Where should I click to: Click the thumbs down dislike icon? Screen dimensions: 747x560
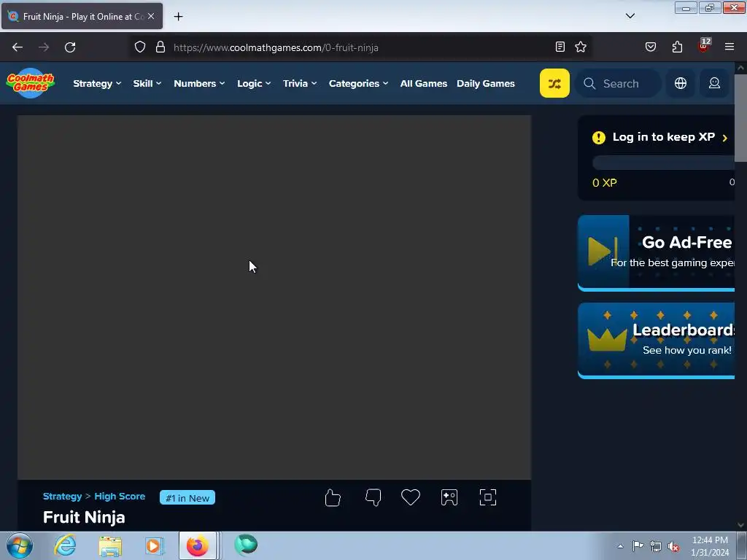(373, 497)
